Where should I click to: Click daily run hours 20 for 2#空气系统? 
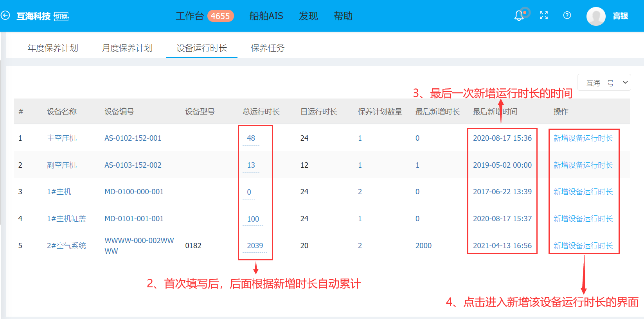(x=304, y=246)
